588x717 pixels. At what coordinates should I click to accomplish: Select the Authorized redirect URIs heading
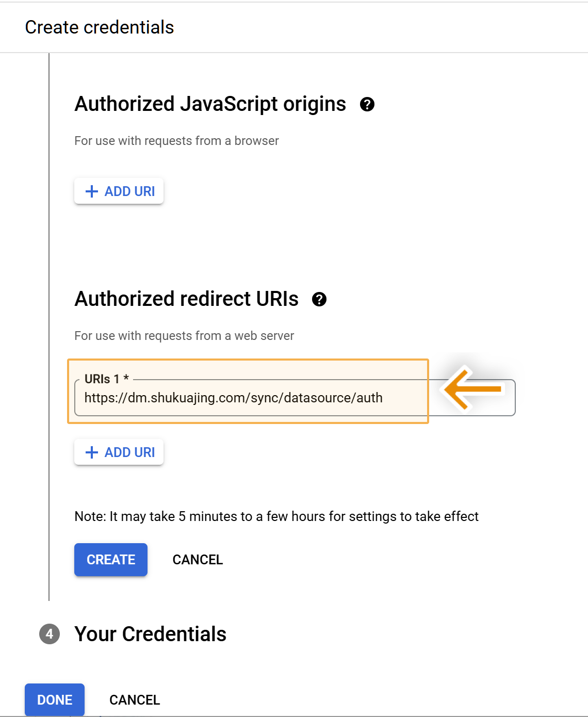tap(186, 299)
